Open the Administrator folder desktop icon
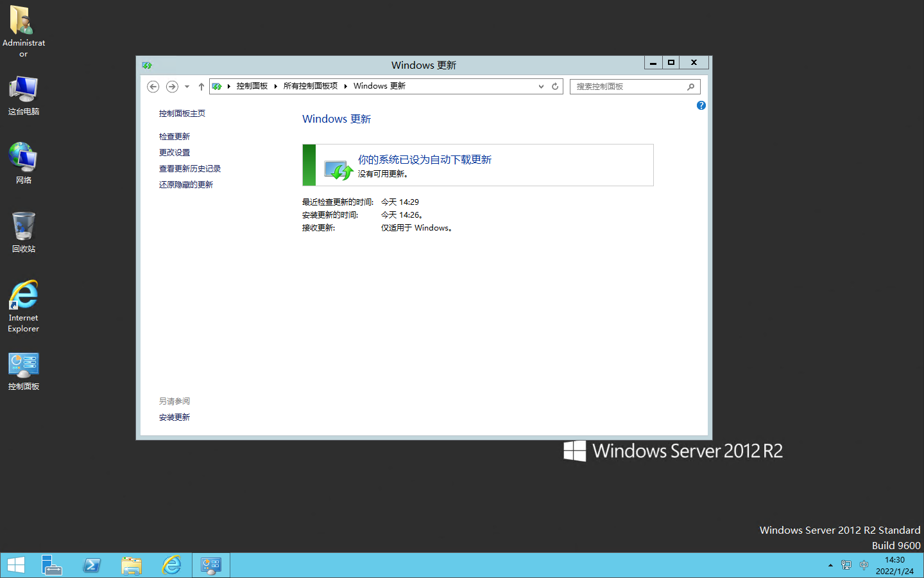This screenshot has height=578, width=924. tap(24, 31)
